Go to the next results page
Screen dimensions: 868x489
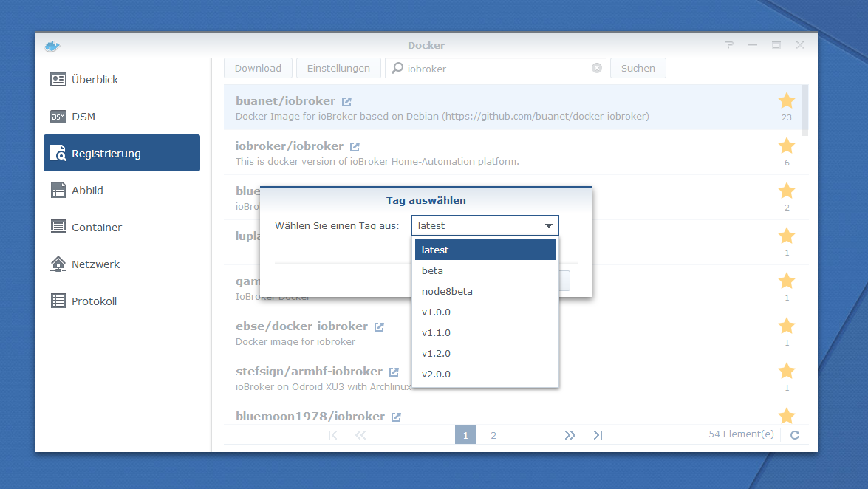pyautogui.click(x=570, y=435)
